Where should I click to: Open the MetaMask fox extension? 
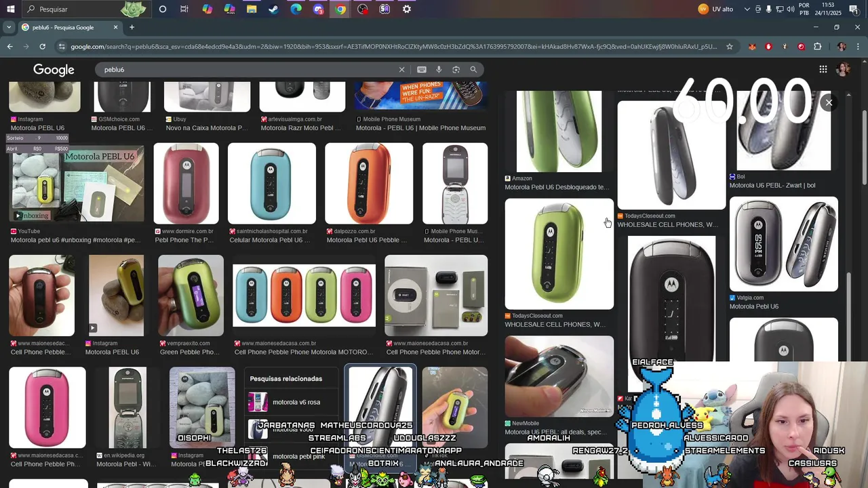point(752,47)
